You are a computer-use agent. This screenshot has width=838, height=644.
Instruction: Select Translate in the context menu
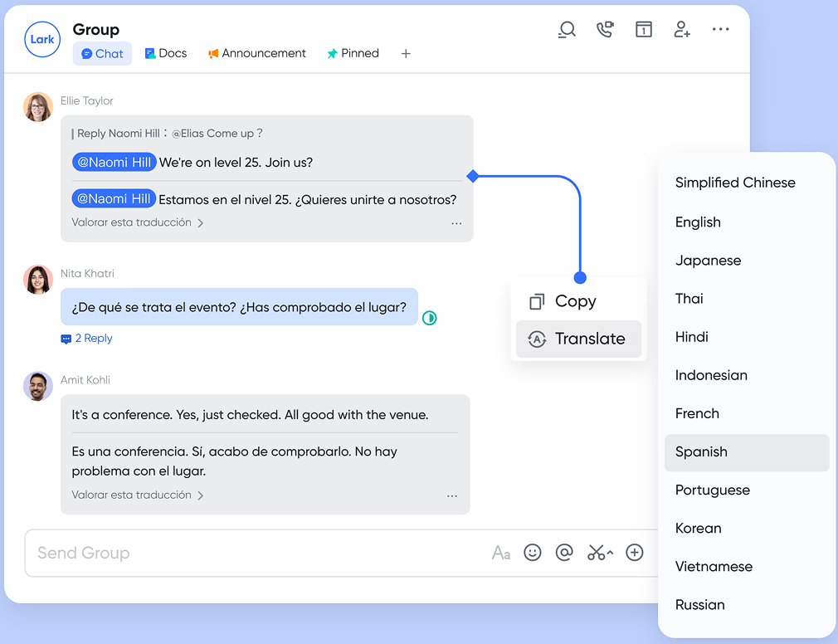578,339
